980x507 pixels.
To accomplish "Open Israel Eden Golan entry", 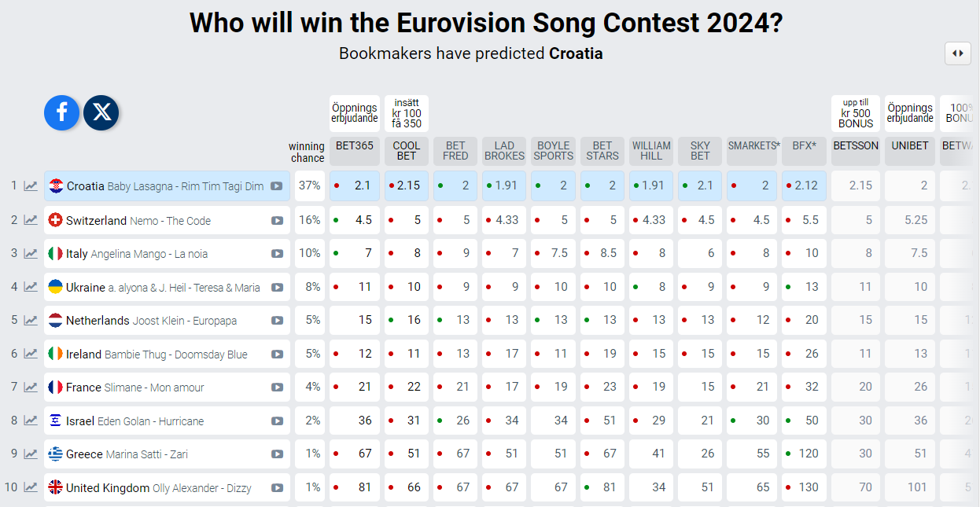I will pos(168,421).
